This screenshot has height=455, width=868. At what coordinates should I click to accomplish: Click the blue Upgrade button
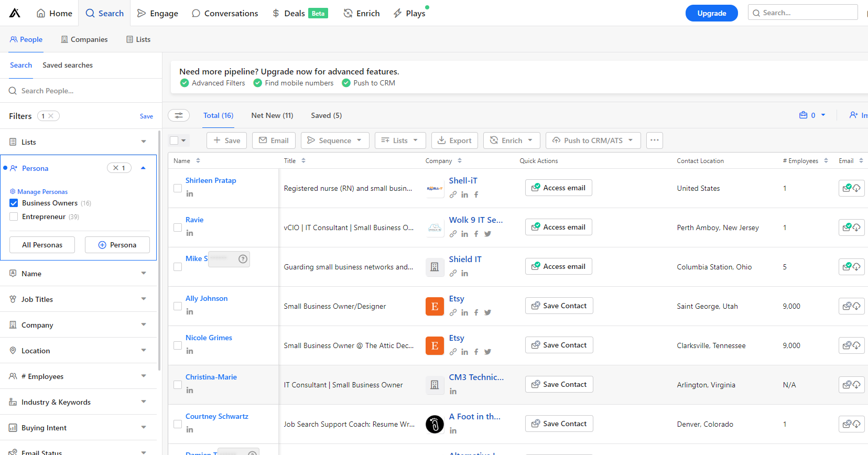712,13
